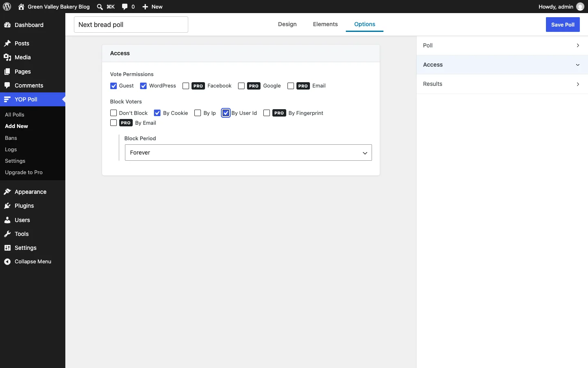Check the By Ip block option
The width and height of the screenshot is (588, 368).
click(198, 113)
